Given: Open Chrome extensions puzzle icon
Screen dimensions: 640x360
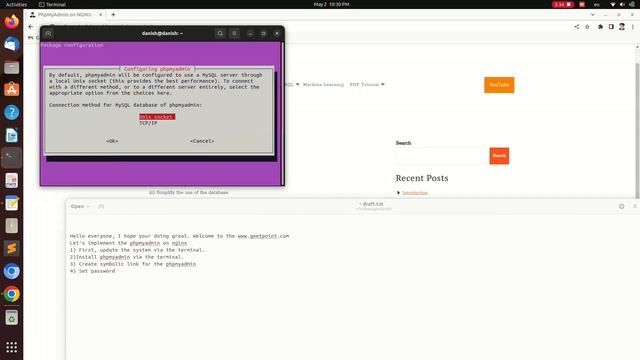Looking at the screenshot, I should tap(600, 27).
